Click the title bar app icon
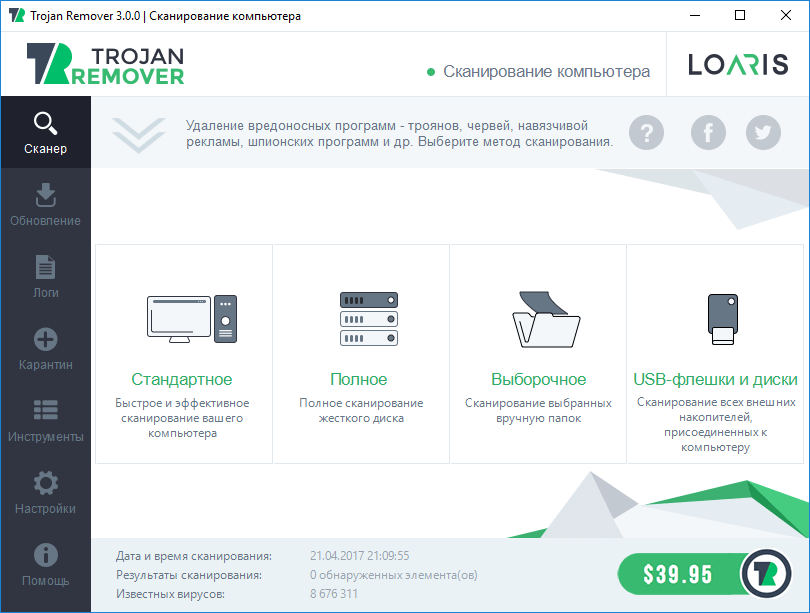This screenshot has height=613, width=810. [17, 15]
